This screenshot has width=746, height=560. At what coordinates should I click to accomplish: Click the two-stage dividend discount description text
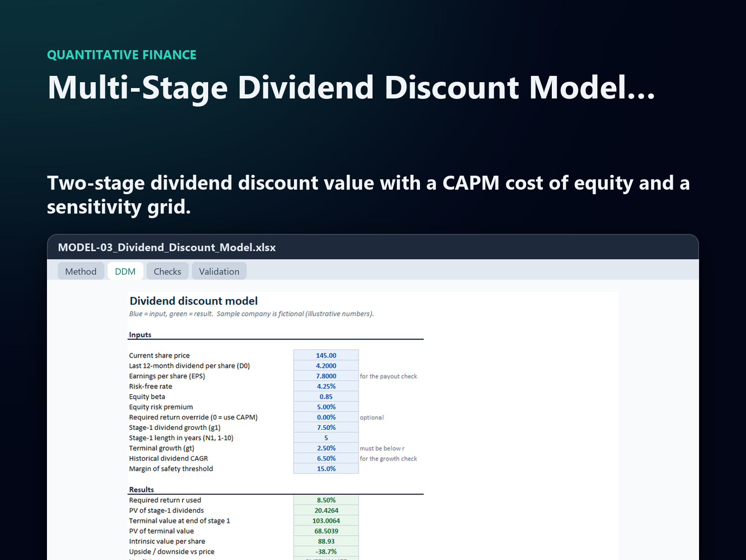(368, 195)
